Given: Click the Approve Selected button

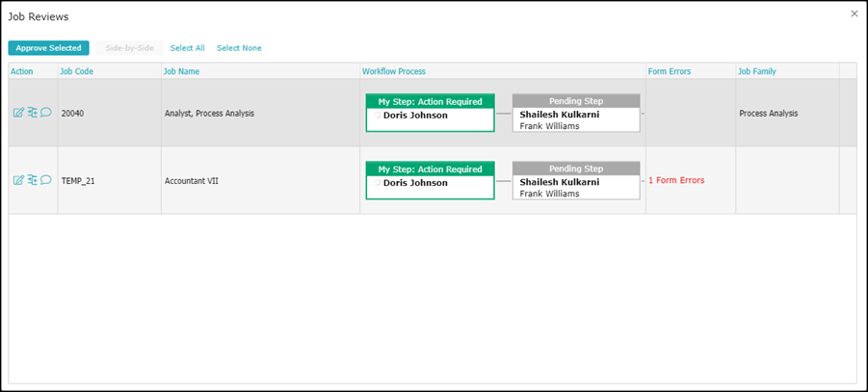Looking at the screenshot, I should (x=48, y=48).
